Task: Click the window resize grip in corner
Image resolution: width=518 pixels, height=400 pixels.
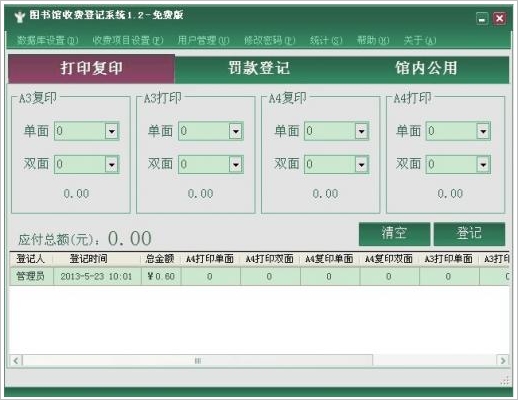Action: (x=505, y=380)
